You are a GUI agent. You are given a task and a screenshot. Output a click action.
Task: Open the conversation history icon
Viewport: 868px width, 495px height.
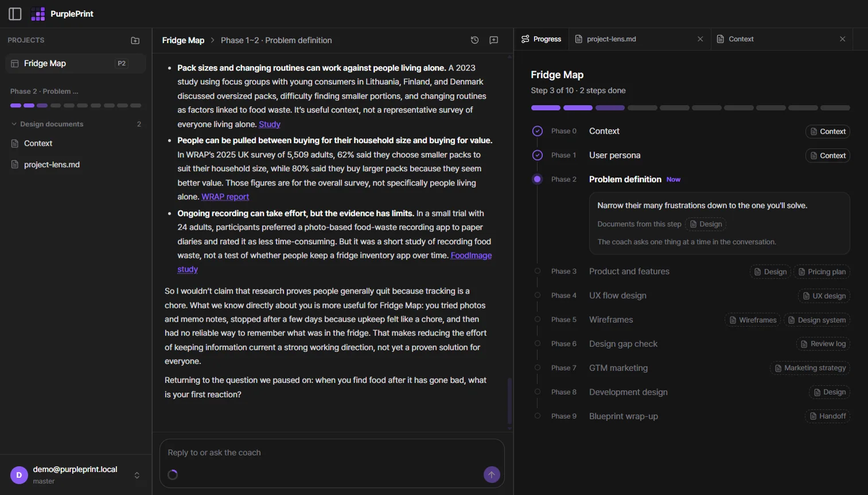[x=474, y=40]
